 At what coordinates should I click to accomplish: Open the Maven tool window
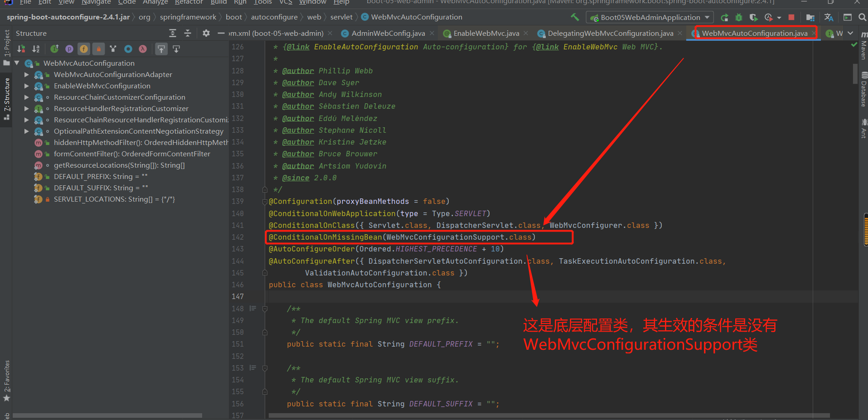click(x=863, y=47)
